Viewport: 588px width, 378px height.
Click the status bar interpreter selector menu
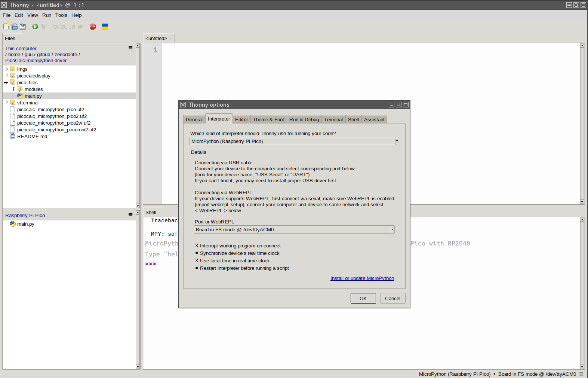[x=581, y=374]
